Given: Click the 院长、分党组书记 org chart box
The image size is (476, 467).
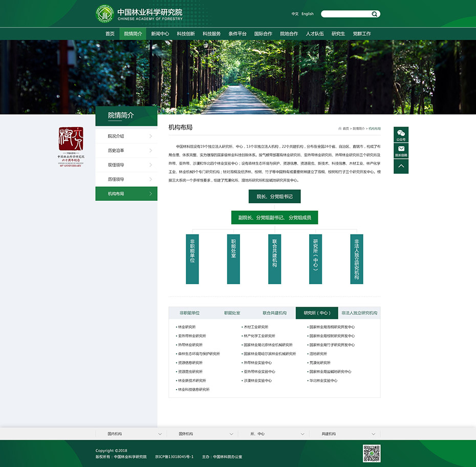Looking at the screenshot, I should pos(274,197).
